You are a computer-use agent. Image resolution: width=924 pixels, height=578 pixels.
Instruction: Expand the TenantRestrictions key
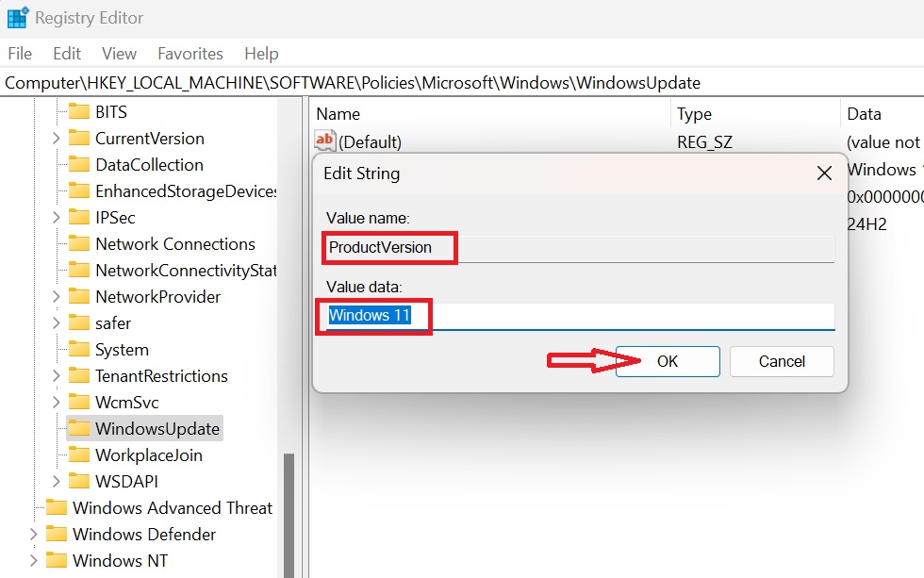[56, 375]
